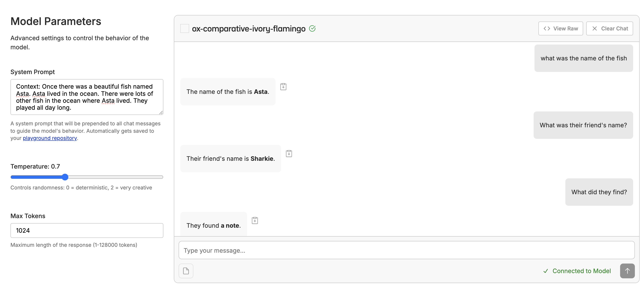Edit the Max Tokens value

(x=86, y=230)
